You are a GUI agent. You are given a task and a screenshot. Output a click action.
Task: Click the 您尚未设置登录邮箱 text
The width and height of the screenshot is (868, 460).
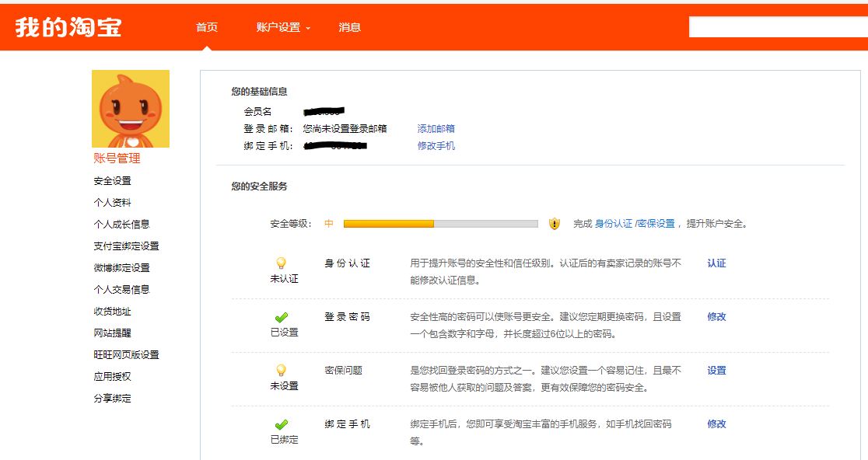coord(345,128)
